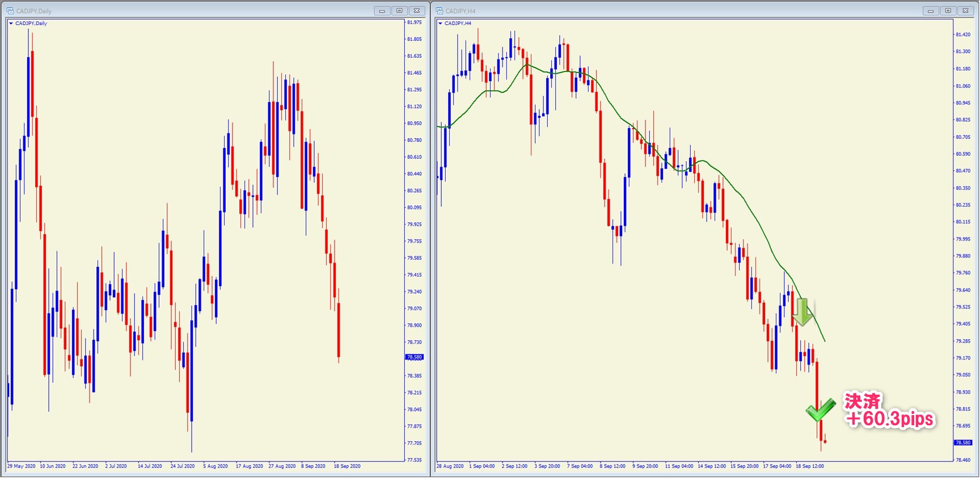Click the 17 Aug 2020 date label
980x478 pixels.
250,466
